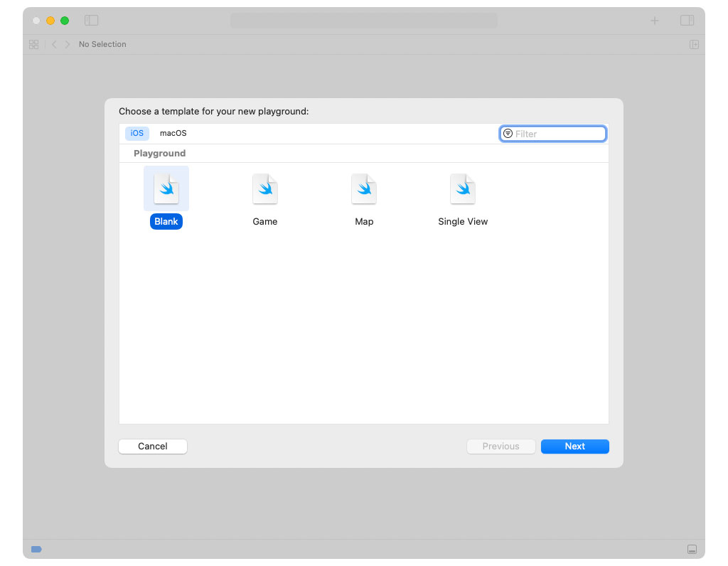Go back with the left chevron arrow
This screenshot has width=728, height=566.
[x=54, y=44]
